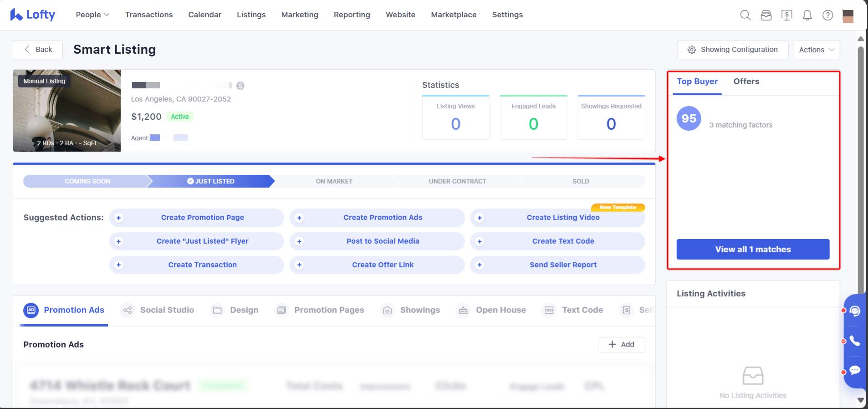Click the Lofty logo
Viewport: 868px width, 409px height.
[x=33, y=15]
